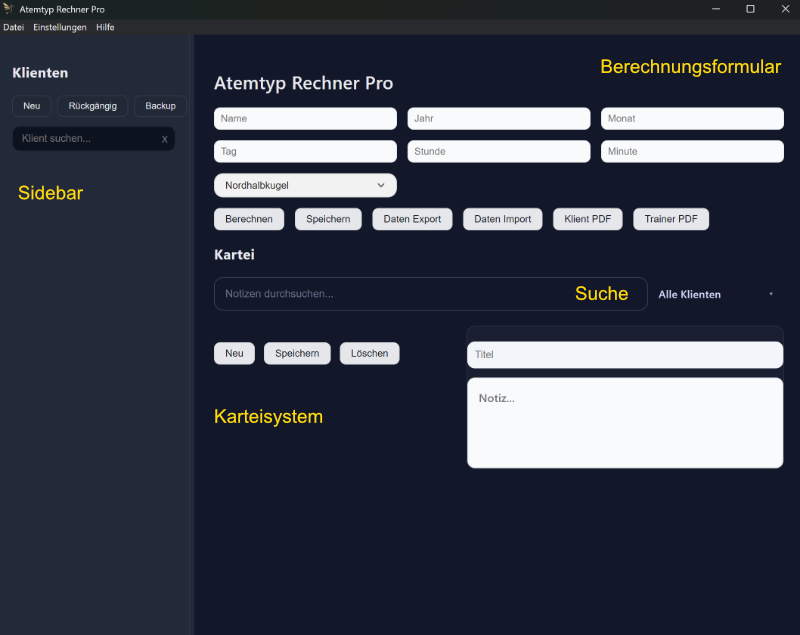Delete the note with Löschen
The width and height of the screenshot is (800, 635).
click(x=369, y=353)
